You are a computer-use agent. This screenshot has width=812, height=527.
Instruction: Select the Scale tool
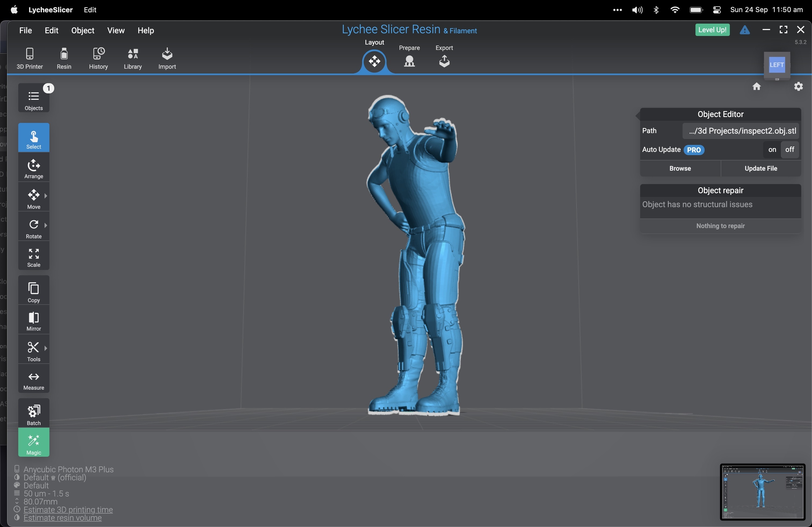[34, 256]
